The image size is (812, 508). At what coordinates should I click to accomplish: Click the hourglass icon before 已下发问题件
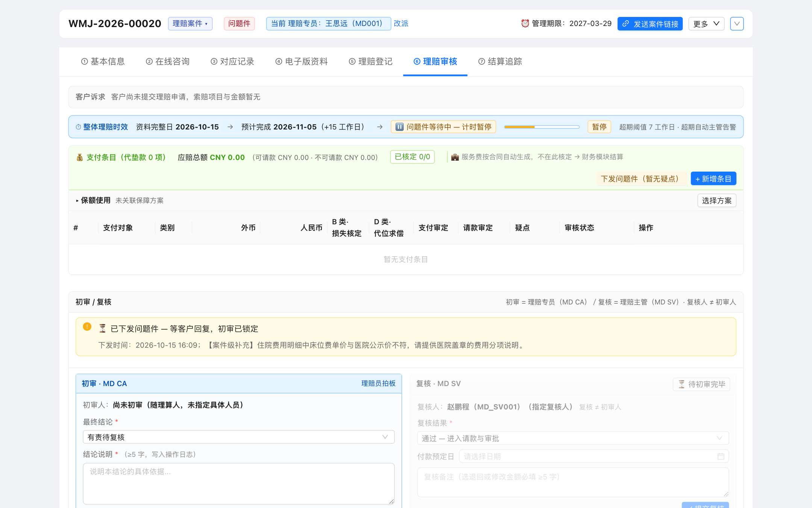point(102,329)
